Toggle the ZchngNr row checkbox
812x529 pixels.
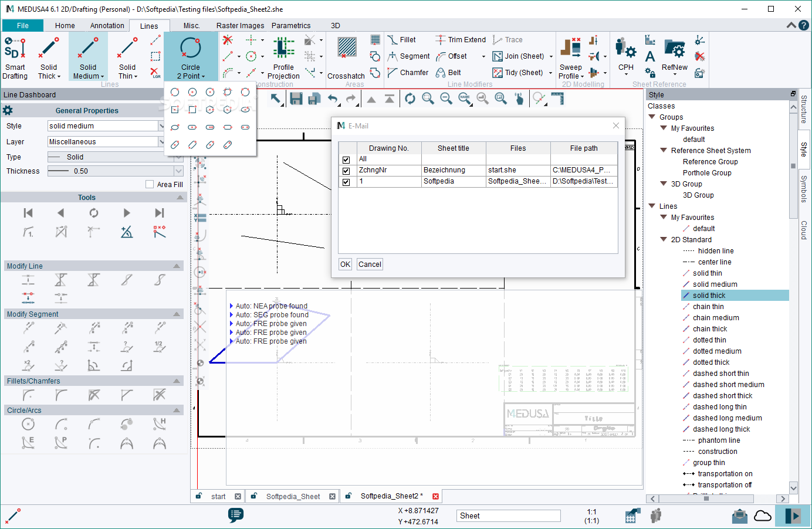click(346, 171)
